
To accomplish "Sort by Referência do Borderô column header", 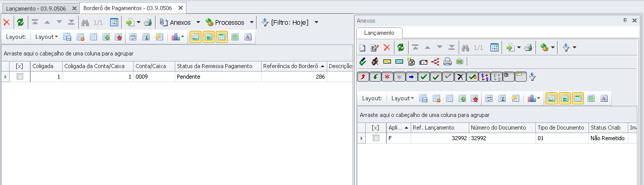I will pos(294,66).
